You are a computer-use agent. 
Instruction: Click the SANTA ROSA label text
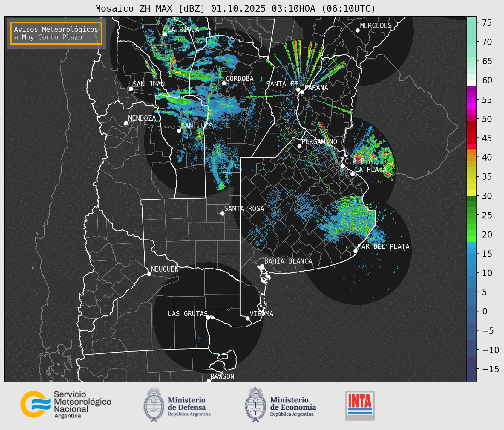[x=244, y=208]
